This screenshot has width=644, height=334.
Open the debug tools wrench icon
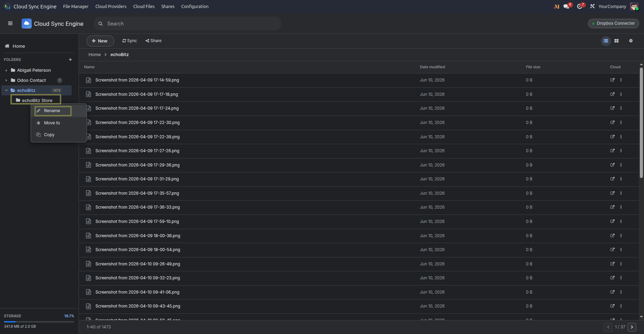coord(592,6)
